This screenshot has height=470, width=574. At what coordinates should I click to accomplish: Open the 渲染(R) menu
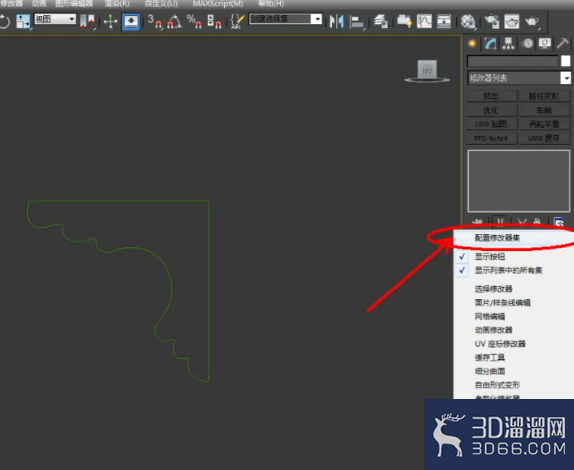click(x=117, y=4)
